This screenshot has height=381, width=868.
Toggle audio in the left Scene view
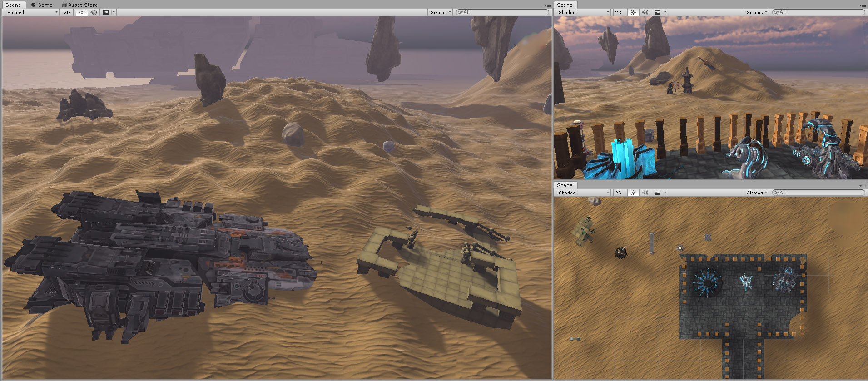(94, 12)
